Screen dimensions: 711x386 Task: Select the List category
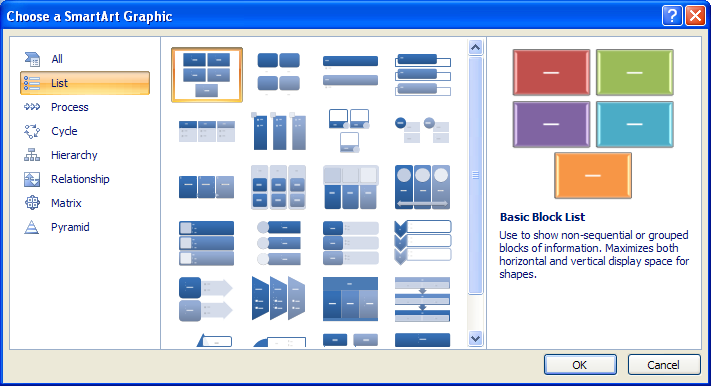tap(85, 83)
